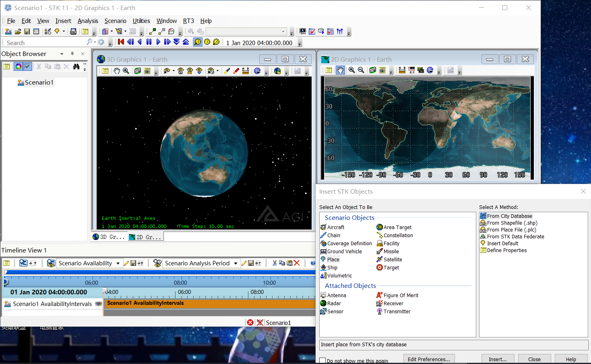
Task: Reset animation with the red rewind button
Action: click(121, 42)
